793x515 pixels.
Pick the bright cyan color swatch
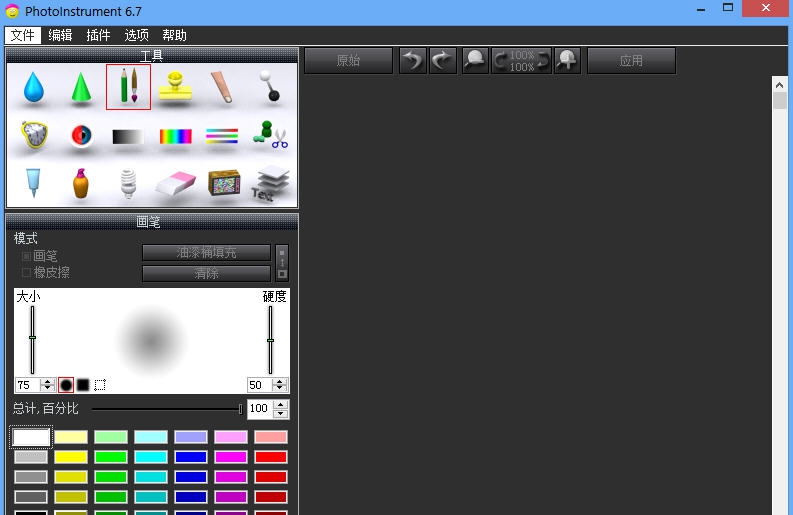click(151, 457)
